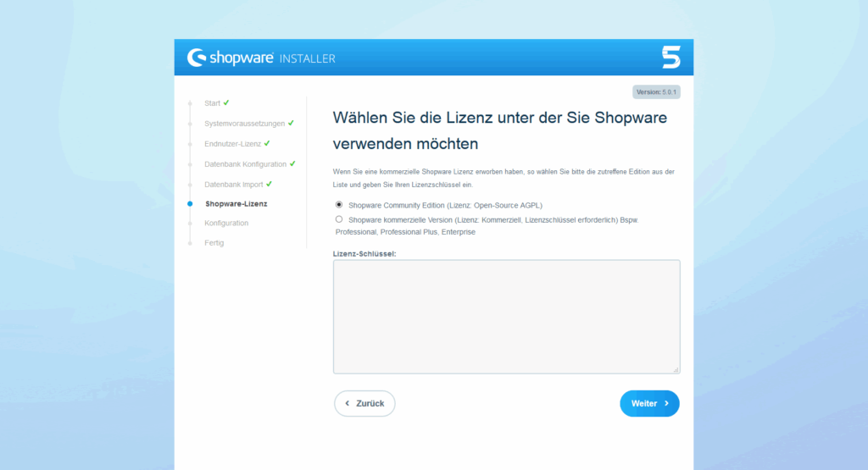Viewport: 868px width, 470px height.
Task: Click the Shopware 5 emblem icon
Action: pyautogui.click(x=670, y=58)
